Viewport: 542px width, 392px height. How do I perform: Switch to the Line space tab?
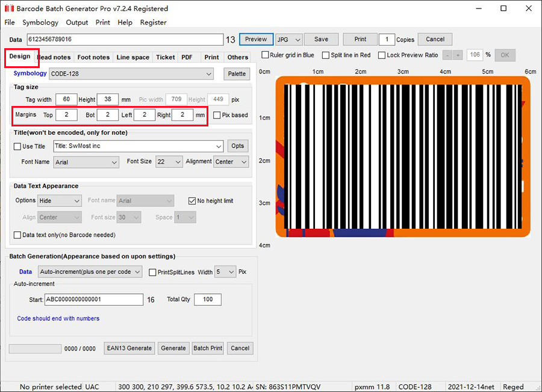tap(132, 57)
